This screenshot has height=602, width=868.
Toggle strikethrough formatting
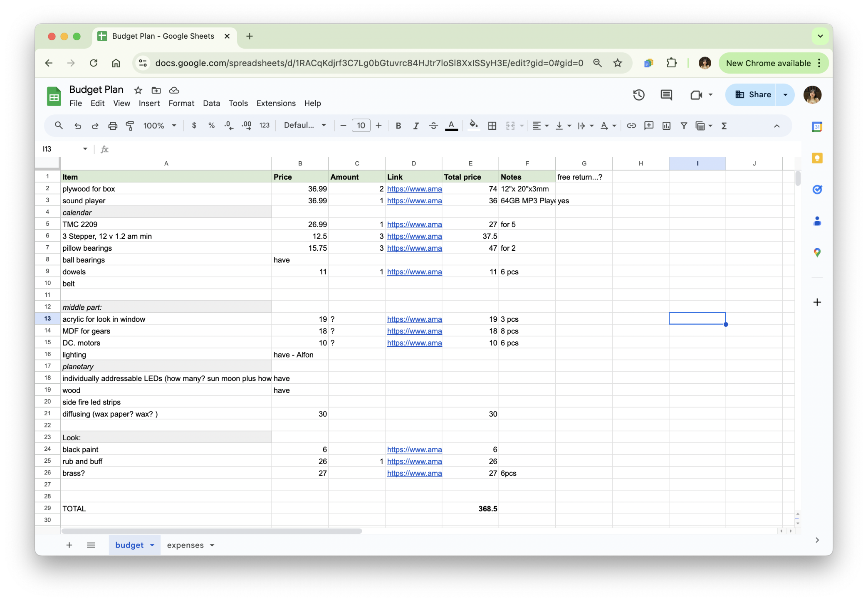[x=433, y=126]
